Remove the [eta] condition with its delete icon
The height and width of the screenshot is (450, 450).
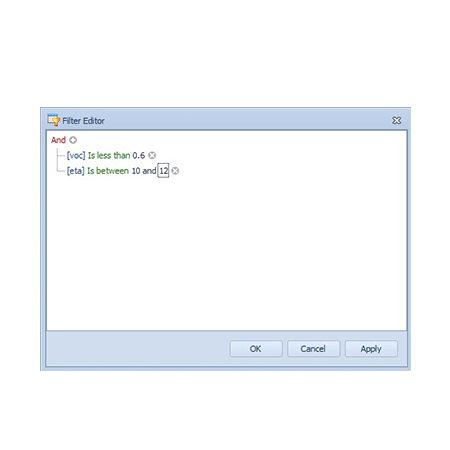pos(175,171)
